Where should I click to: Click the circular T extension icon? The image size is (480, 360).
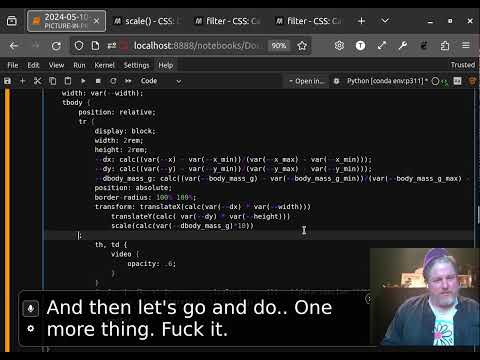360,45
